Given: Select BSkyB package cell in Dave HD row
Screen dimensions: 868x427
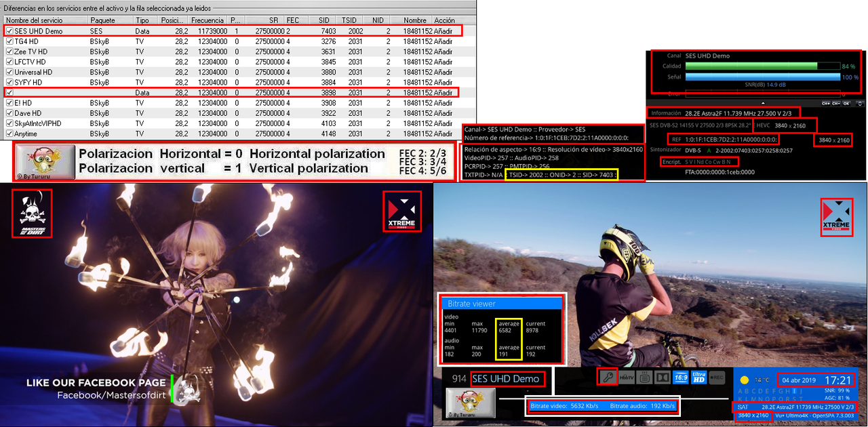Looking at the screenshot, I should point(100,113).
